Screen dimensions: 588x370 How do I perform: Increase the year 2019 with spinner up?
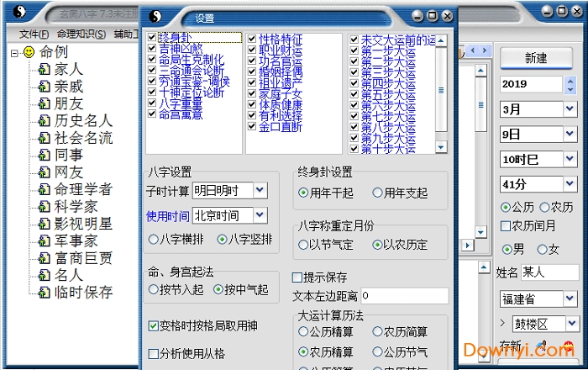click(570, 81)
